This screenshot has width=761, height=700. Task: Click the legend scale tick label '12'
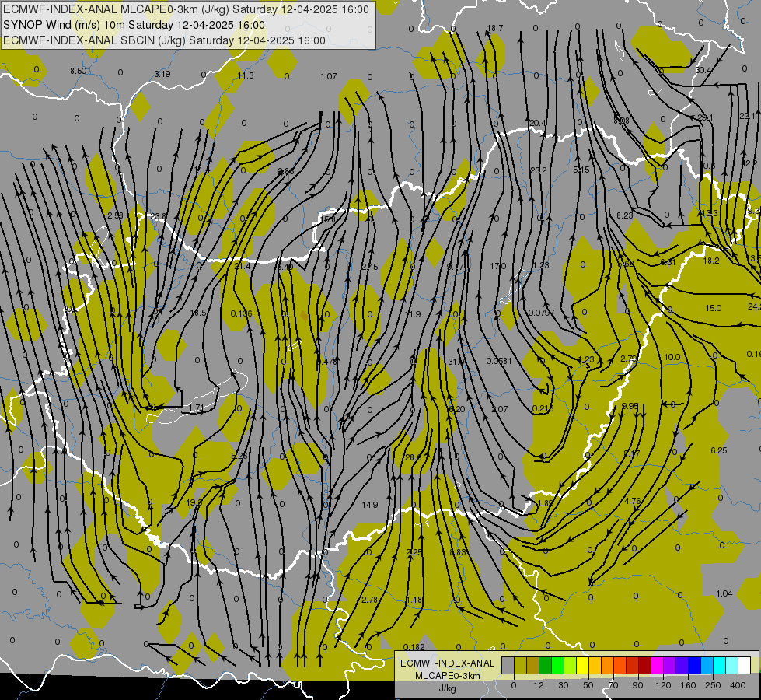pyautogui.click(x=538, y=685)
